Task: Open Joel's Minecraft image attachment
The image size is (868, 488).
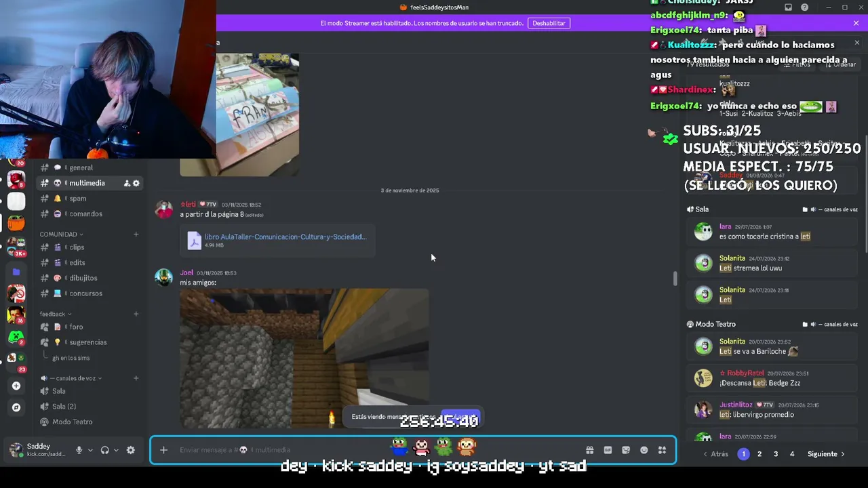Action: pyautogui.click(x=304, y=359)
